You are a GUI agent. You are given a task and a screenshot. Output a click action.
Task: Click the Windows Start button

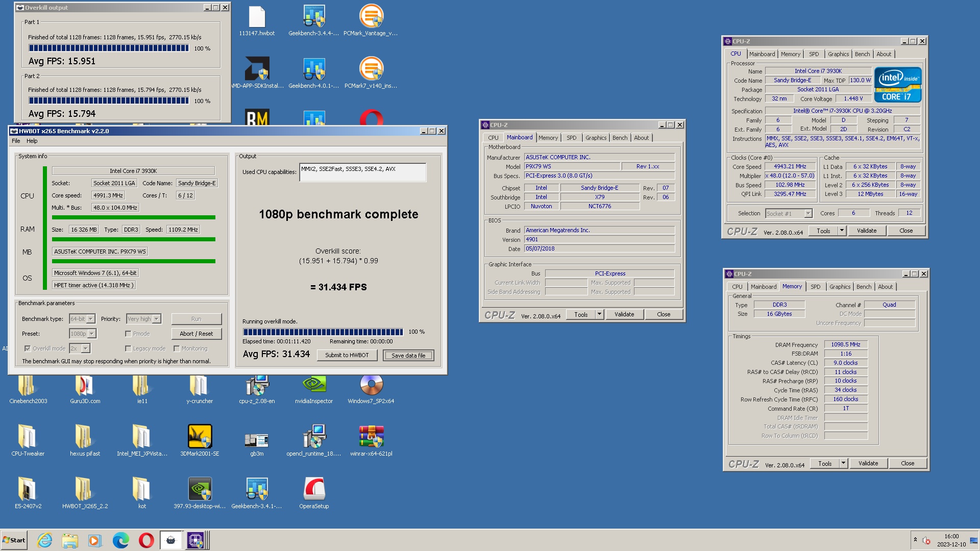click(14, 540)
